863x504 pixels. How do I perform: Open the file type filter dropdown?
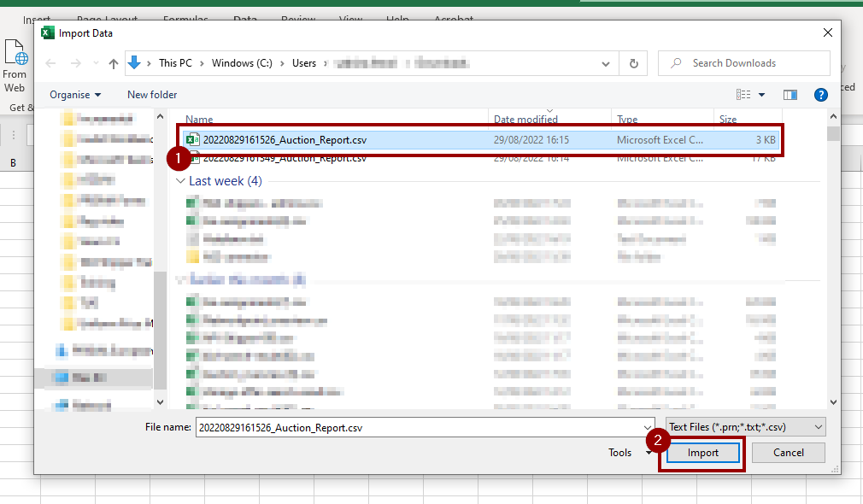click(x=745, y=426)
